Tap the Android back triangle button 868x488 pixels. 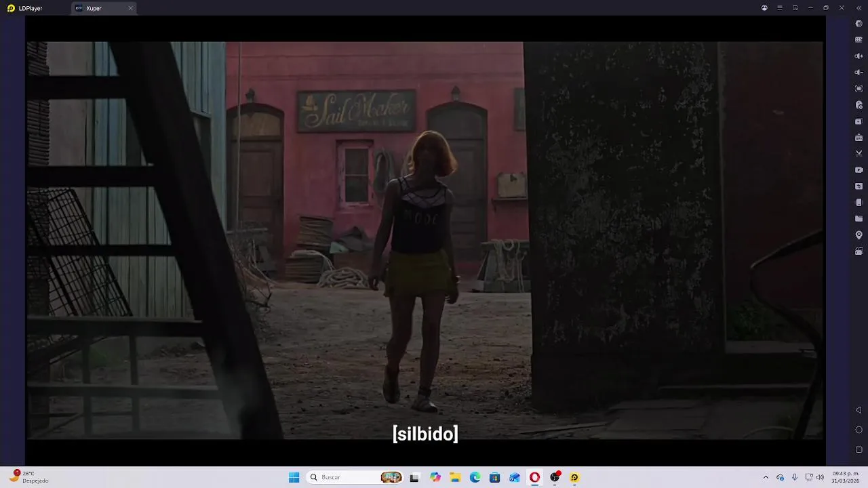click(x=859, y=410)
